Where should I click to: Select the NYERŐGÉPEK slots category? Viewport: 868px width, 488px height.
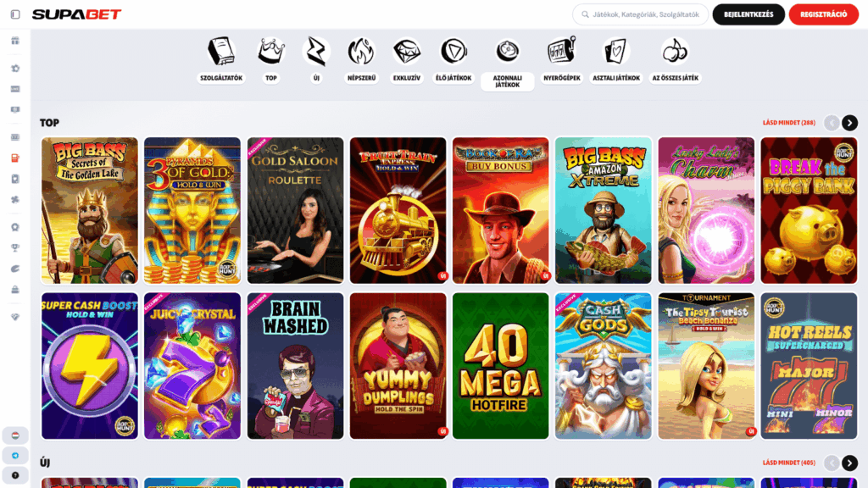click(562, 60)
